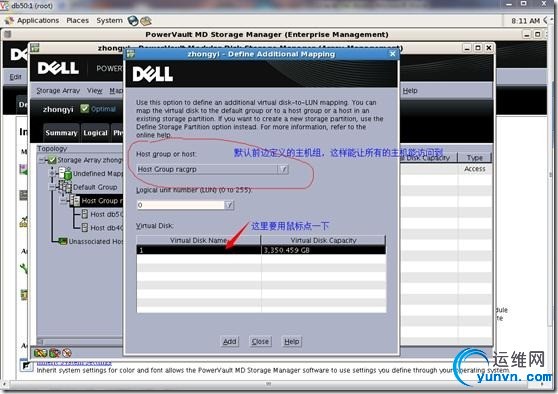The height and width of the screenshot is (394, 558).
Task: Click first status icon in Array Management footer
Action: pos(40,353)
